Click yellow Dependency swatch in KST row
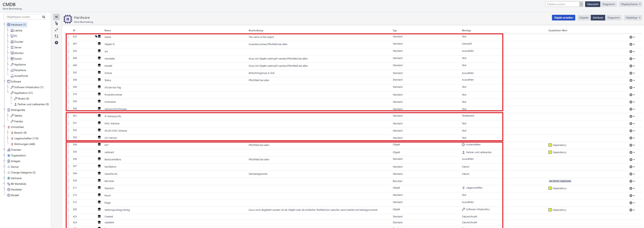Viewport: 644px width, 228px height. coord(550,145)
